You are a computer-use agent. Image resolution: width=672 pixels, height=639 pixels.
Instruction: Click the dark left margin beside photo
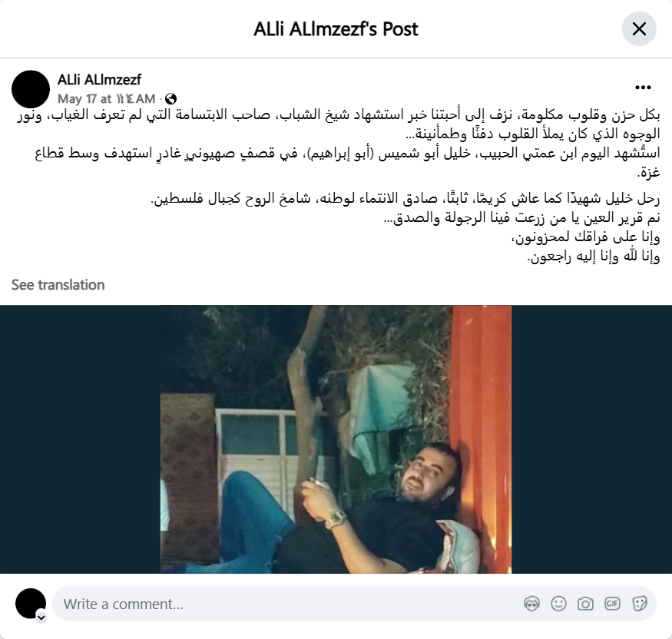click(x=80, y=439)
